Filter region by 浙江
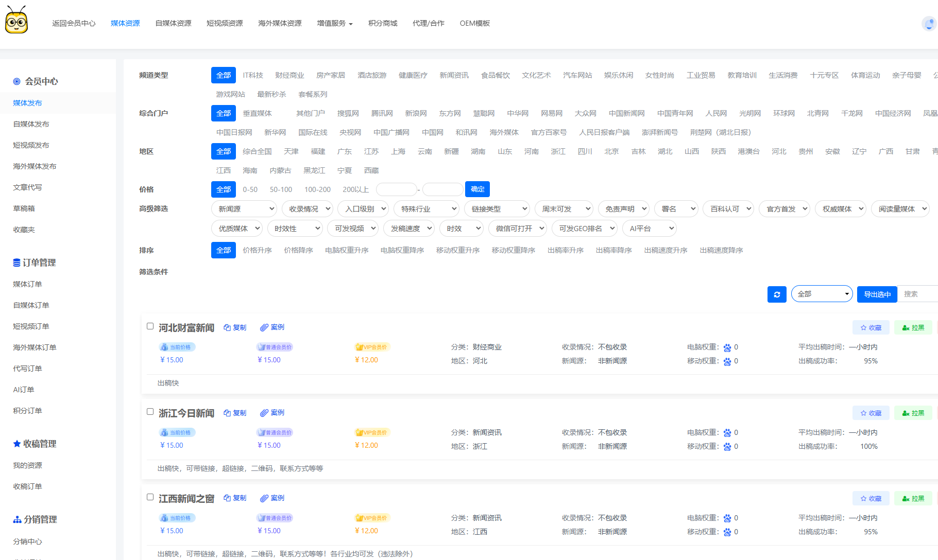The image size is (938, 560). point(558,151)
